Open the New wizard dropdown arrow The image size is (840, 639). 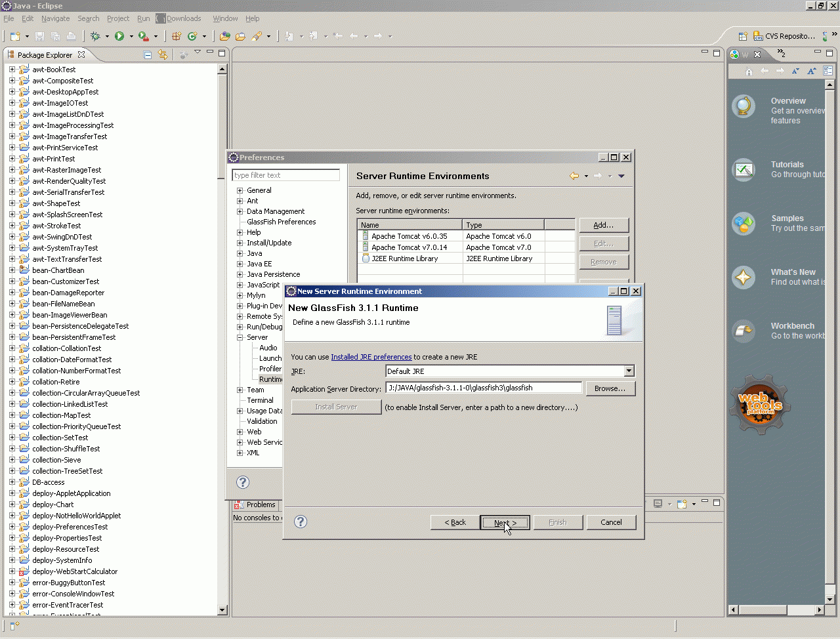coord(26,37)
